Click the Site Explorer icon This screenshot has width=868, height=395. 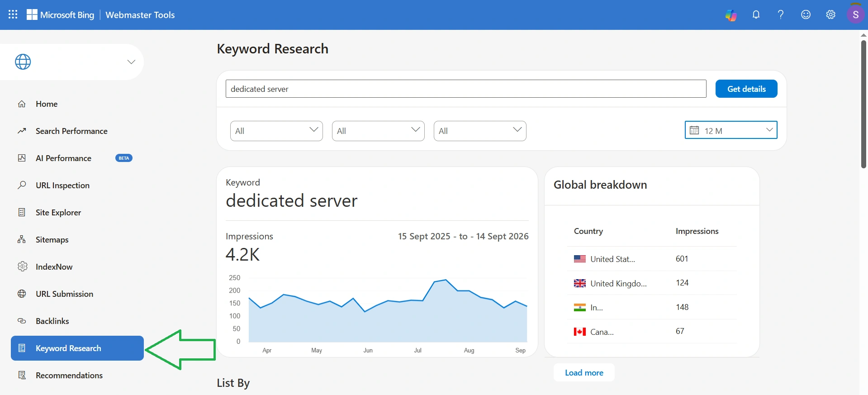pos(22,212)
